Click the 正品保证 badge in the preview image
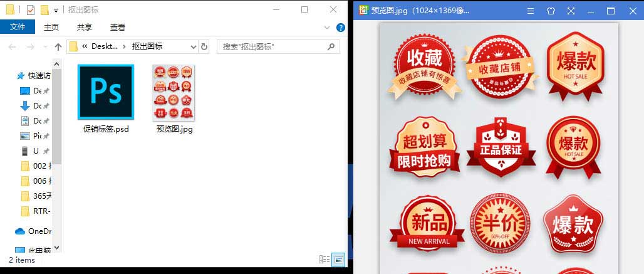Screen dimensions: 644x274 (x=501, y=147)
